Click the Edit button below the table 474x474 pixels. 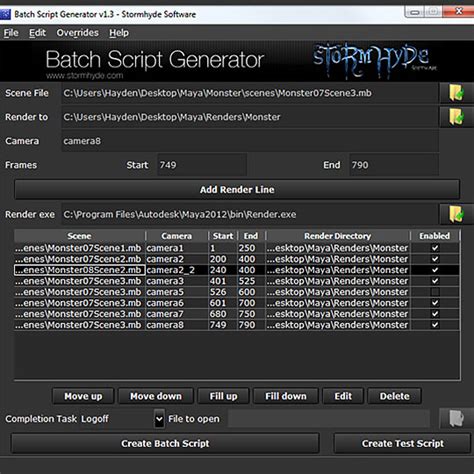click(343, 396)
